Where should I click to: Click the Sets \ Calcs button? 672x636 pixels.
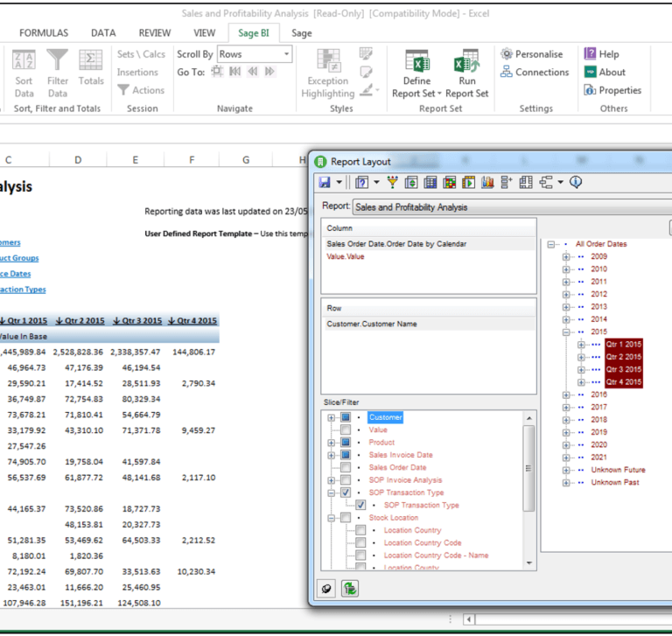pos(141,54)
